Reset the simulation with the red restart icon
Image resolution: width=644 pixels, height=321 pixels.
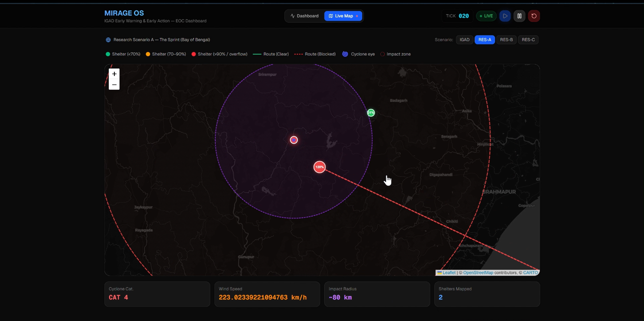(534, 16)
